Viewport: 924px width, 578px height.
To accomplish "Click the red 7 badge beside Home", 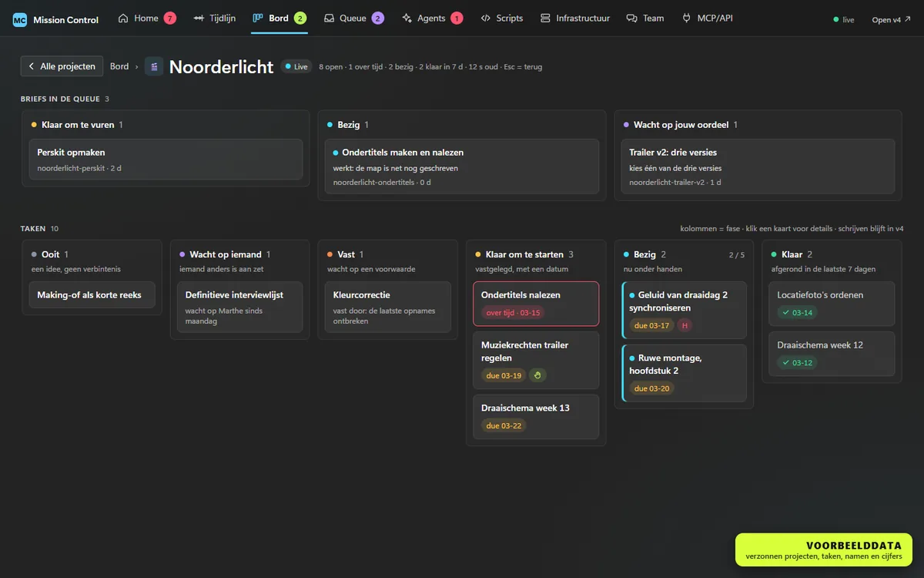I will tap(170, 18).
